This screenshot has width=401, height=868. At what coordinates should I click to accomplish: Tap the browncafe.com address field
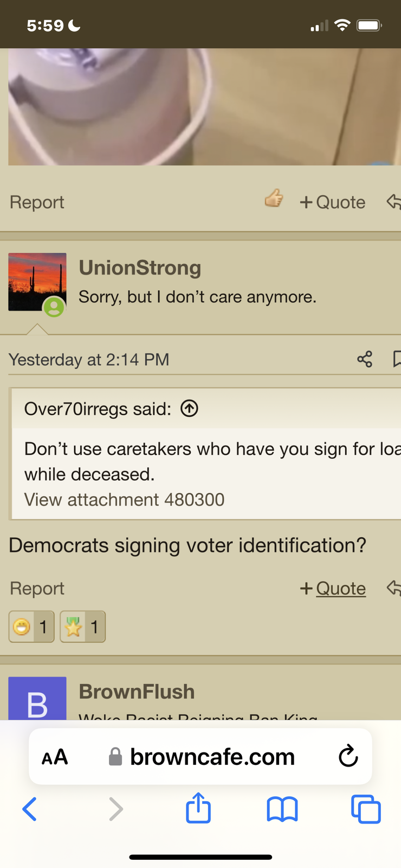200,756
